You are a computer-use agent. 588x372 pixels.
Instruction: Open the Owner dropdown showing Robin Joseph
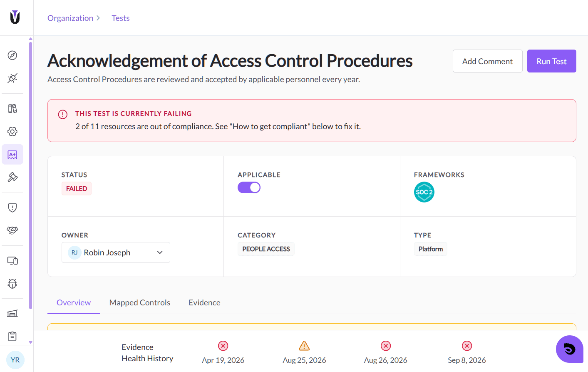point(116,252)
